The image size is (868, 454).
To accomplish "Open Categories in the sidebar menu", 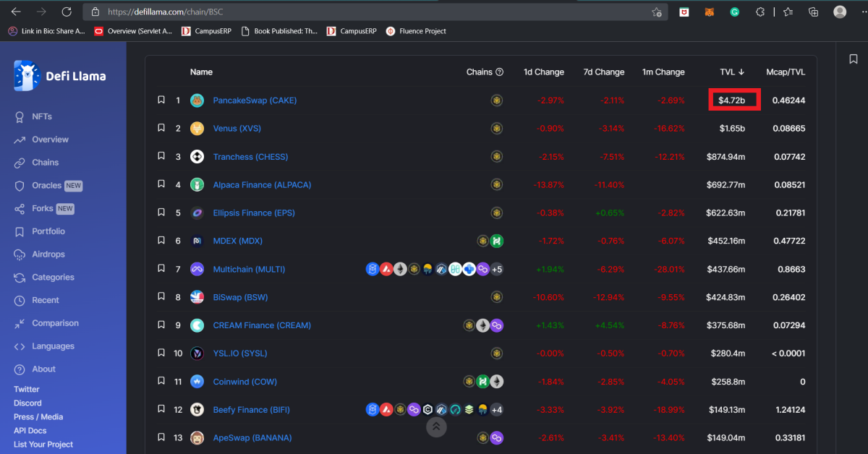I will tap(53, 278).
